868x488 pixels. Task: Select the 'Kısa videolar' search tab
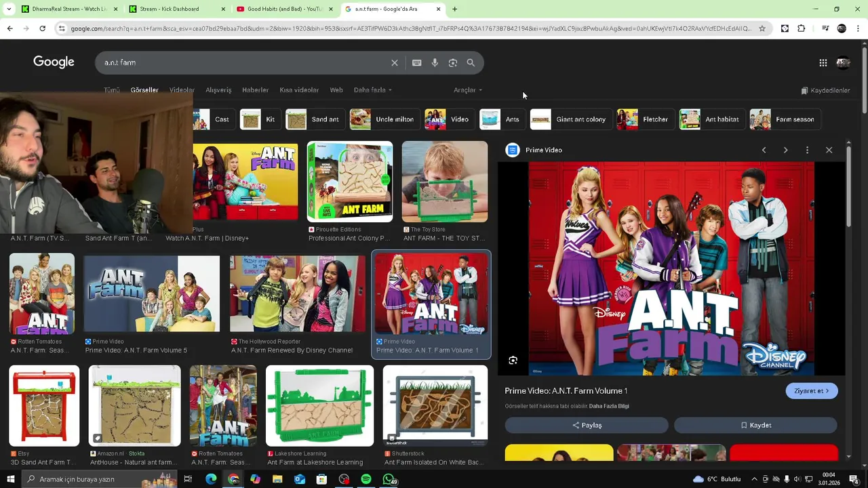(x=299, y=90)
